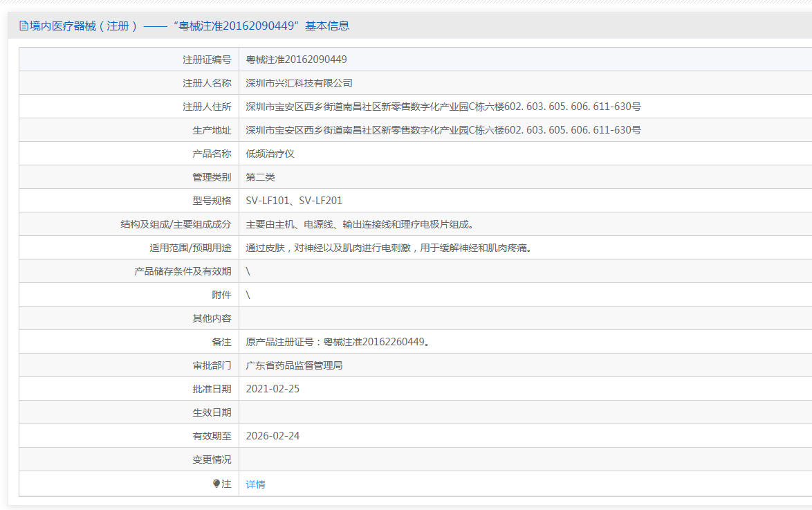Click the lightbulb icon next to 注
The image size is (812, 510).
(216, 484)
